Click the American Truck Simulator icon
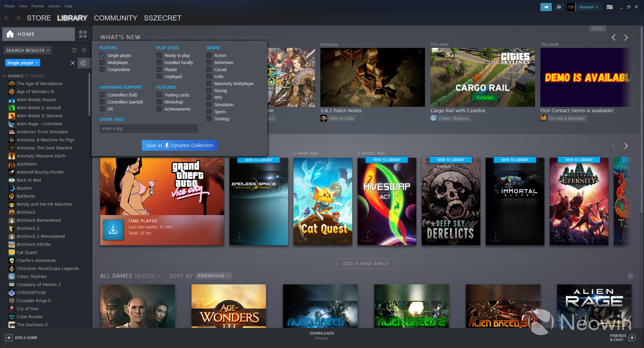This screenshot has width=644, height=348. tap(12, 132)
